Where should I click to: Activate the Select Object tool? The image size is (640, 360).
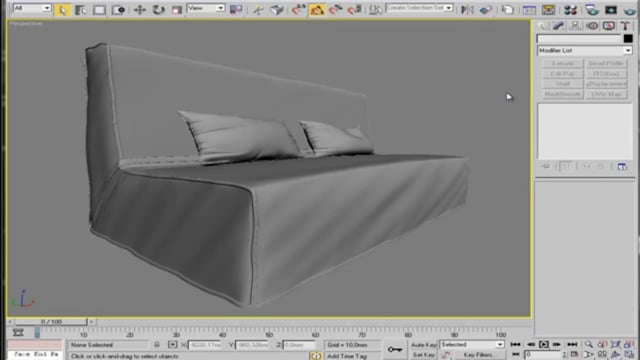(62, 9)
